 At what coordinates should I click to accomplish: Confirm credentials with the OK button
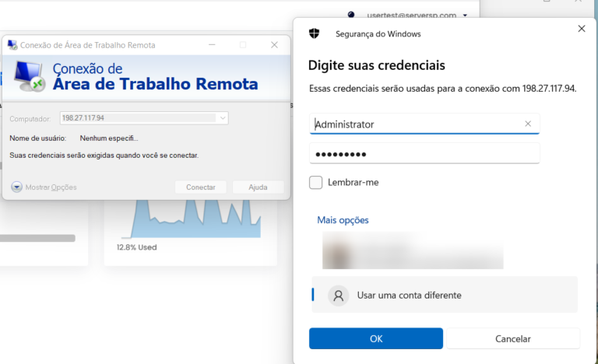[376, 338]
